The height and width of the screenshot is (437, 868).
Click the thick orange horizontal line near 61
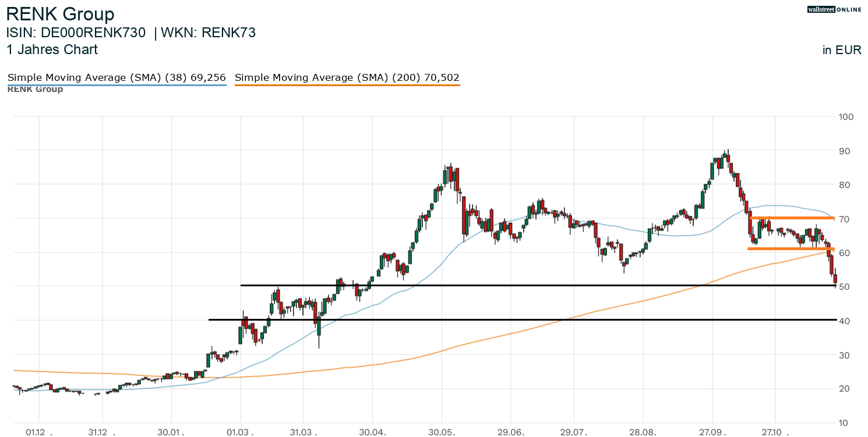[x=791, y=249]
